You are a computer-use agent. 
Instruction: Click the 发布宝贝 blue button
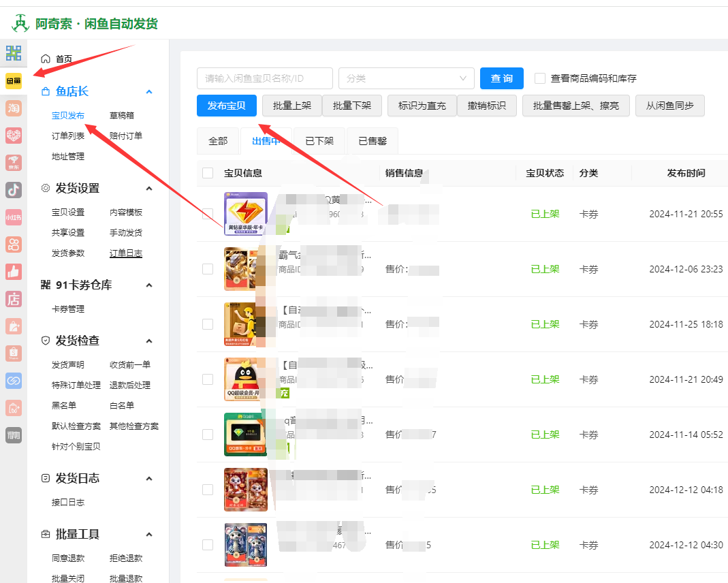[226, 106]
